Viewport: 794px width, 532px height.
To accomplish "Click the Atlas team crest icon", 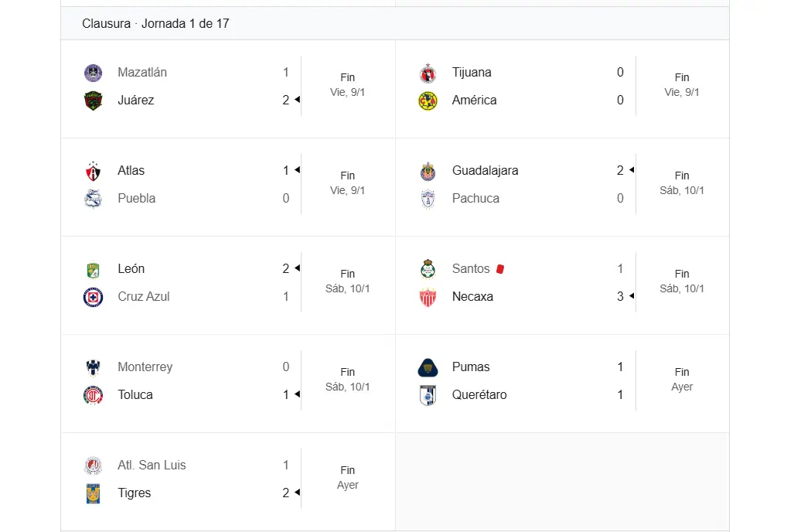I will (x=93, y=171).
